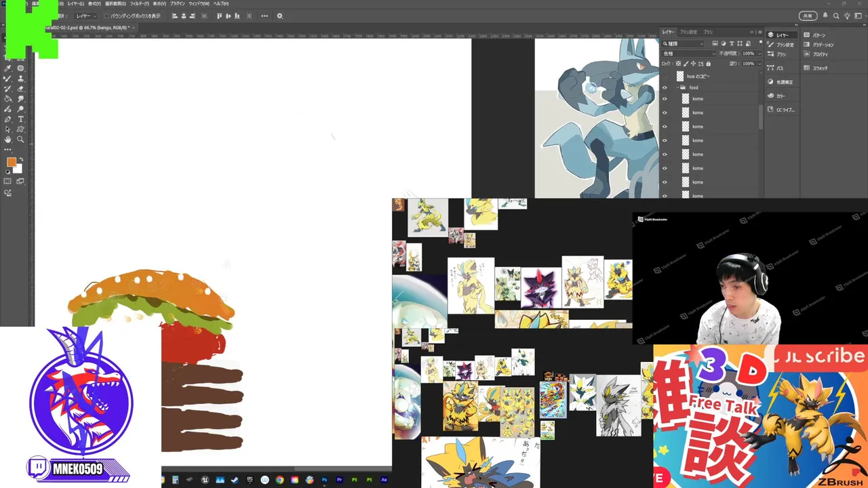
Task: Select the Pen tool
Action: (8, 119)
